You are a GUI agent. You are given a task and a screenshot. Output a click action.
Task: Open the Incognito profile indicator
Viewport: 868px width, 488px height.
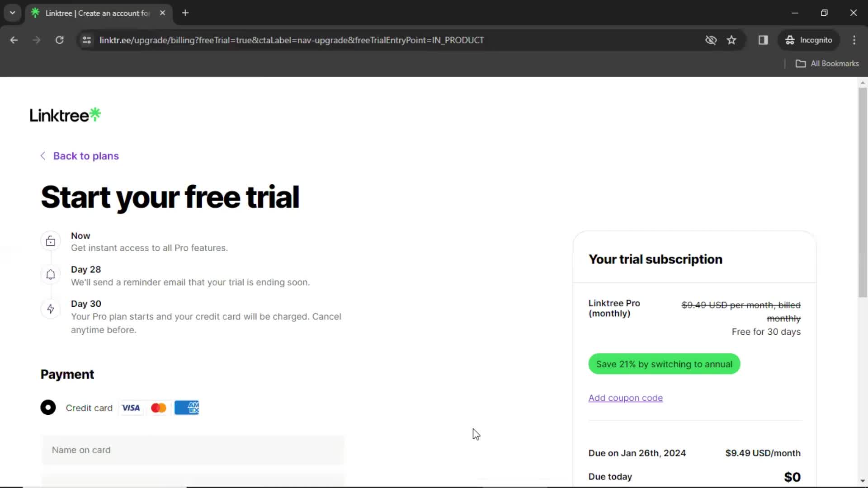(809, 40)
